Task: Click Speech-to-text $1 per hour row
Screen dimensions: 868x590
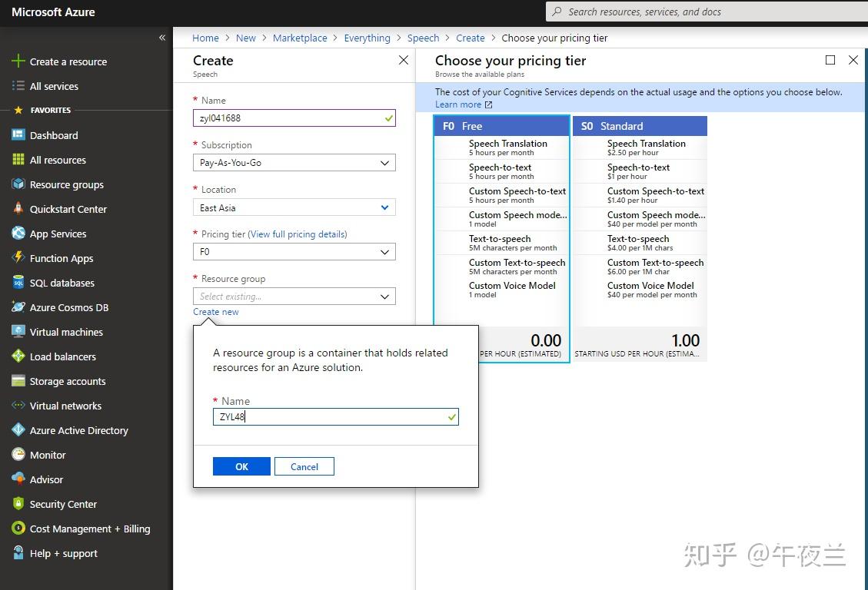Action: [x=640, y=171]
